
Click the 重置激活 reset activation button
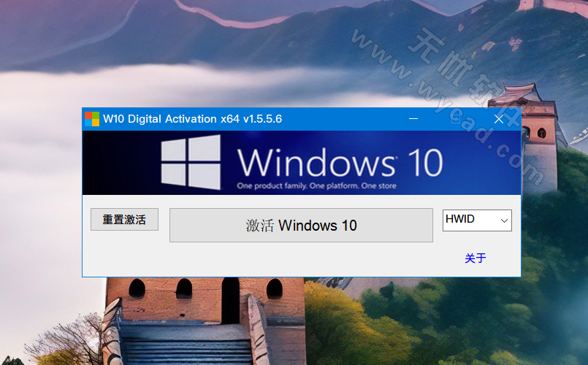(124, 219)
